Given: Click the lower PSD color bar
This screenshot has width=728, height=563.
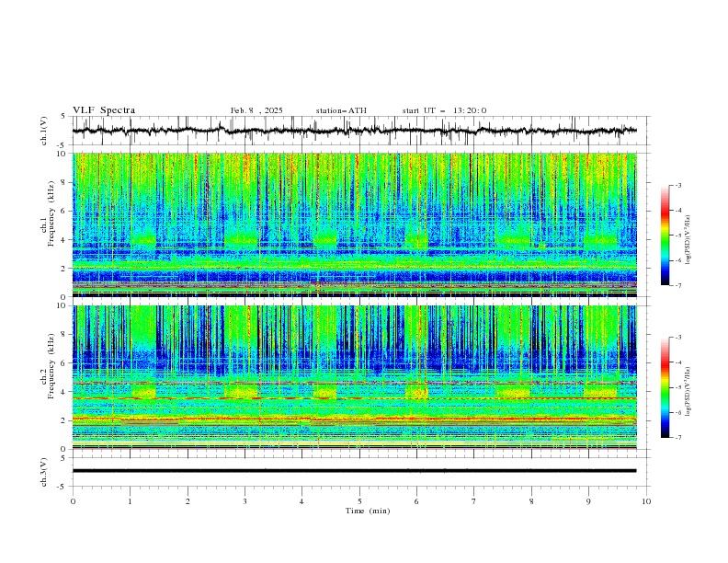Looking at the screenshot, I should coord(665,387).
